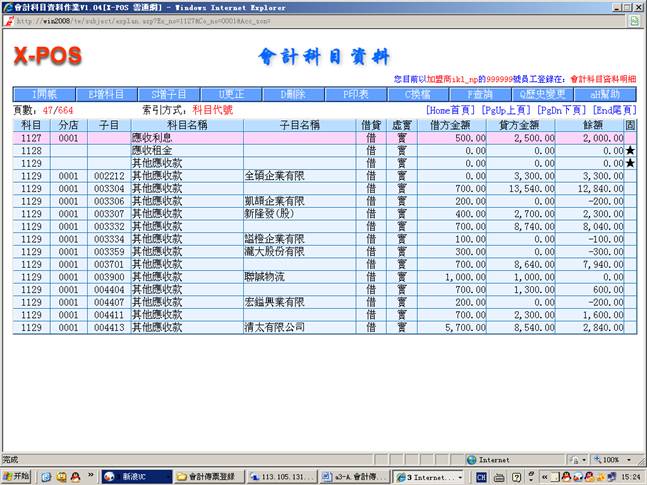Image resolution: width=647 pixels, height=485 pixels.
Task: Open the H幫助 help button
Action: point(606,94)
